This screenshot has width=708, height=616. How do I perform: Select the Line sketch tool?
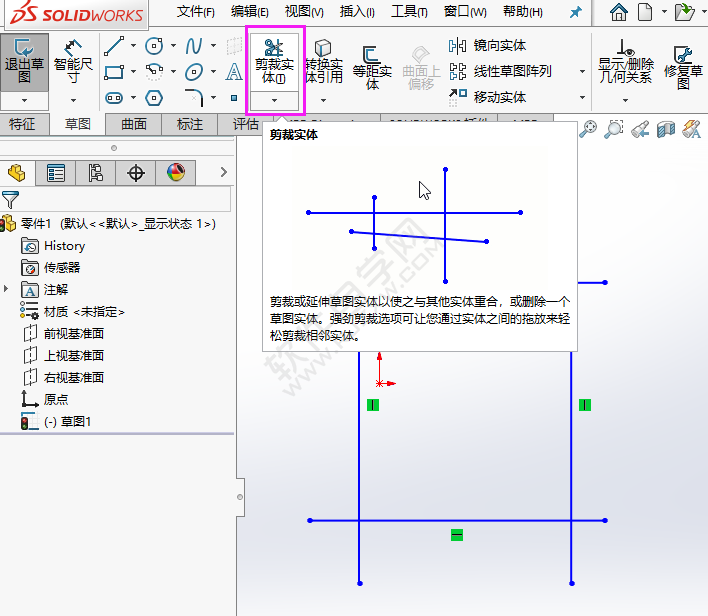pos(114,46)
